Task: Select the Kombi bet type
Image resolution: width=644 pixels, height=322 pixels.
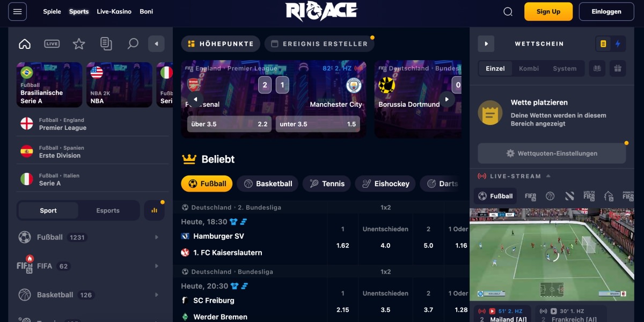Action: pos(529,69)
